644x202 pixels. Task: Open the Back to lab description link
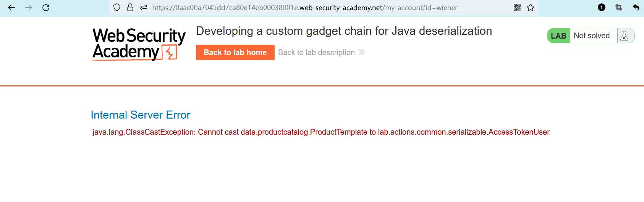316,52
